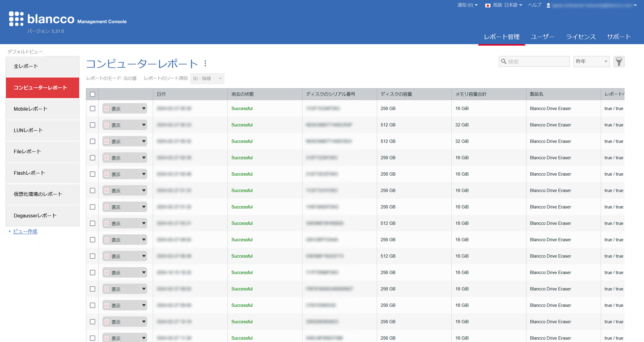Check the fifth row checkbox
The width and height of the screenshot is (644, 342).
[x=93, y=174]
